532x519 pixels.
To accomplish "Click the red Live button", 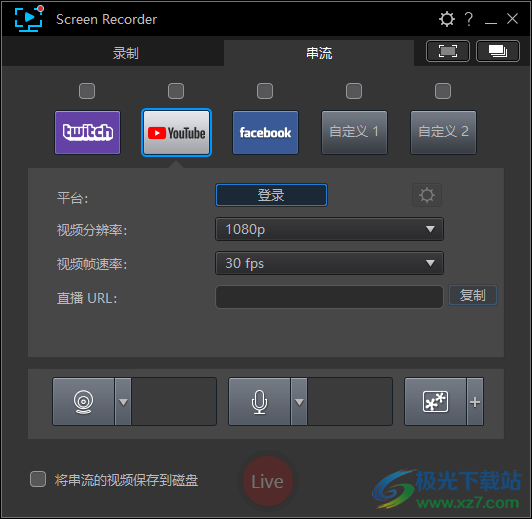I will (268, 481).
